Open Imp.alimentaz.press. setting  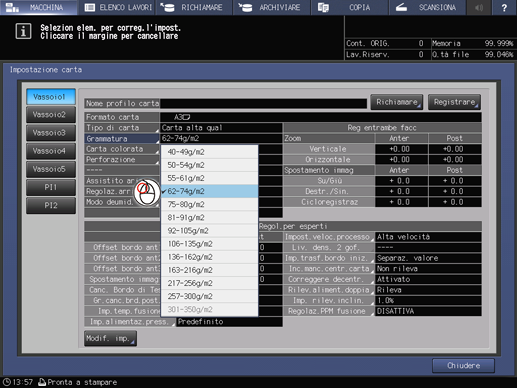130,322
